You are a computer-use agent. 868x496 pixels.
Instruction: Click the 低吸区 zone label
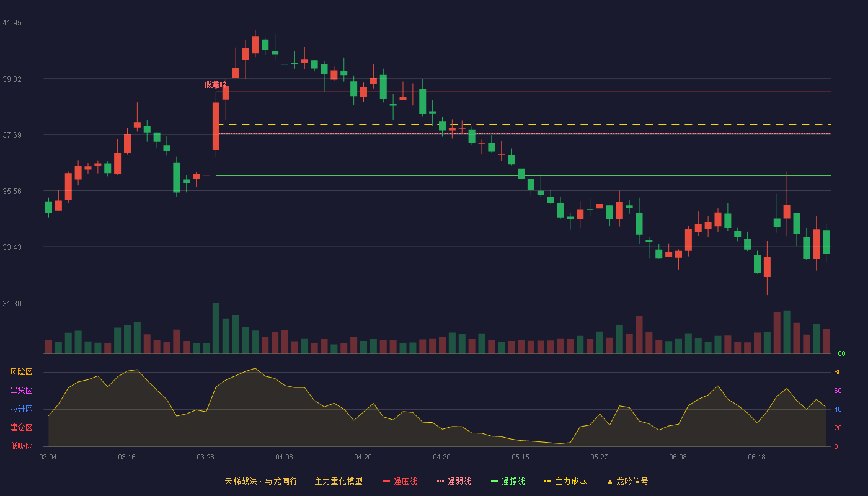point(21,446)
